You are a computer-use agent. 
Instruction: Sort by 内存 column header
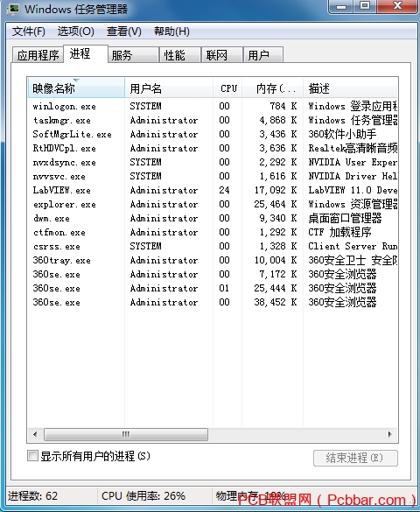click(272, 88)
